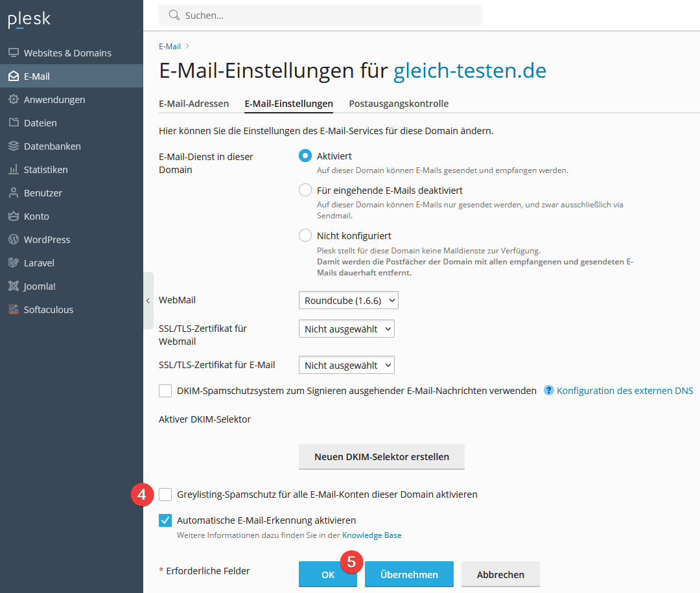Open the WordPress logo icon in sidebar
700x593 pixels.
(x=14, y=240)
